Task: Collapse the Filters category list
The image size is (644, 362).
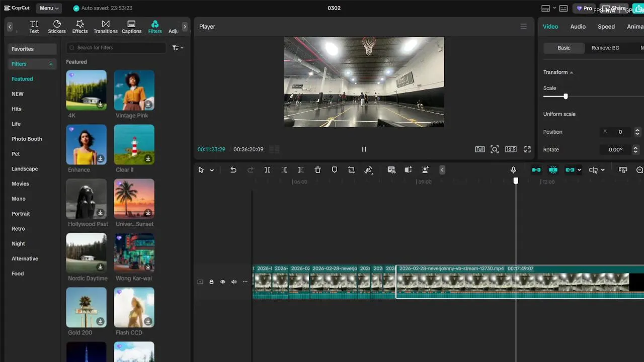Action: point(51,64)
